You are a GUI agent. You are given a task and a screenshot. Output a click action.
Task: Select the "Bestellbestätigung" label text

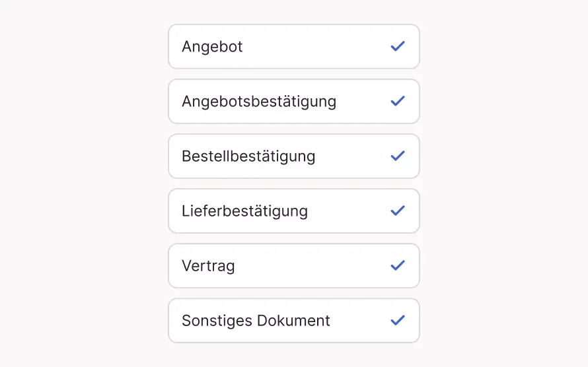click(248, 156)
